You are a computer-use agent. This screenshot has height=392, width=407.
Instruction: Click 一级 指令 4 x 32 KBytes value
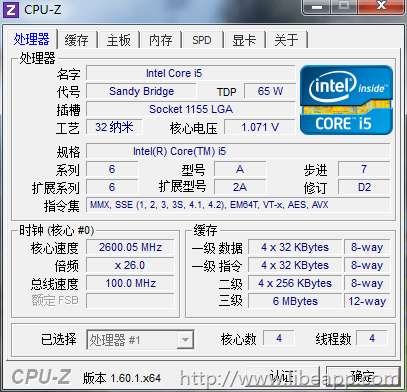tap(295, 265)
